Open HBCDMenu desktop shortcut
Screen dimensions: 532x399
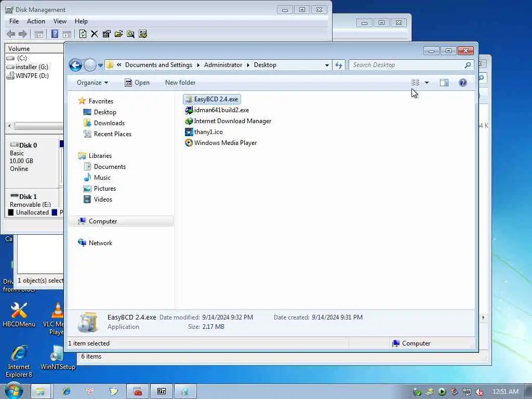click(19, 314)
